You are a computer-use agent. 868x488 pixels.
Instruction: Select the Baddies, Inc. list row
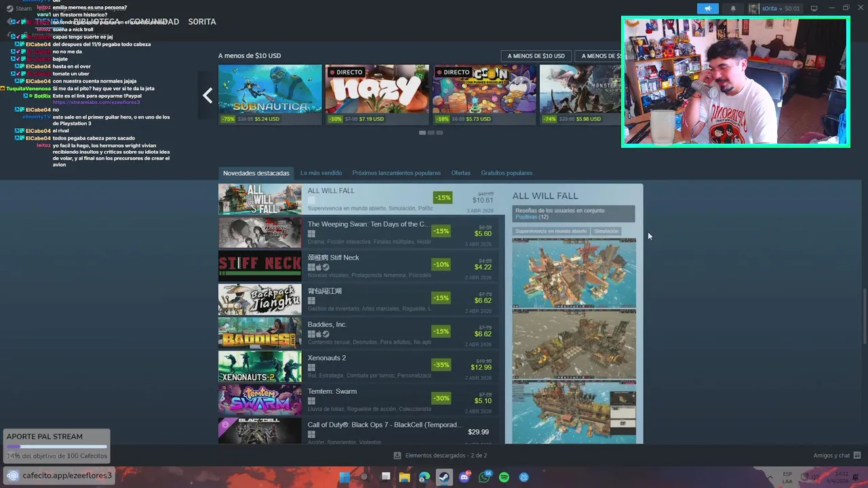[358, 333]
